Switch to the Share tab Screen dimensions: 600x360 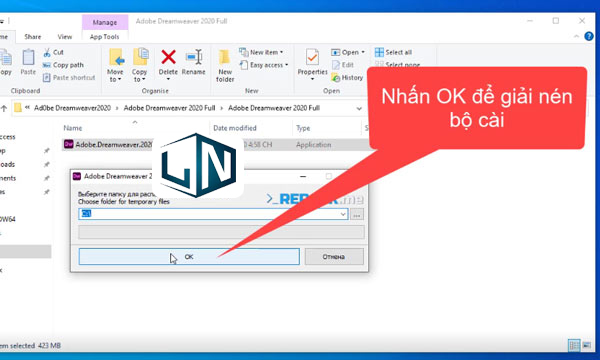[33, 37]
